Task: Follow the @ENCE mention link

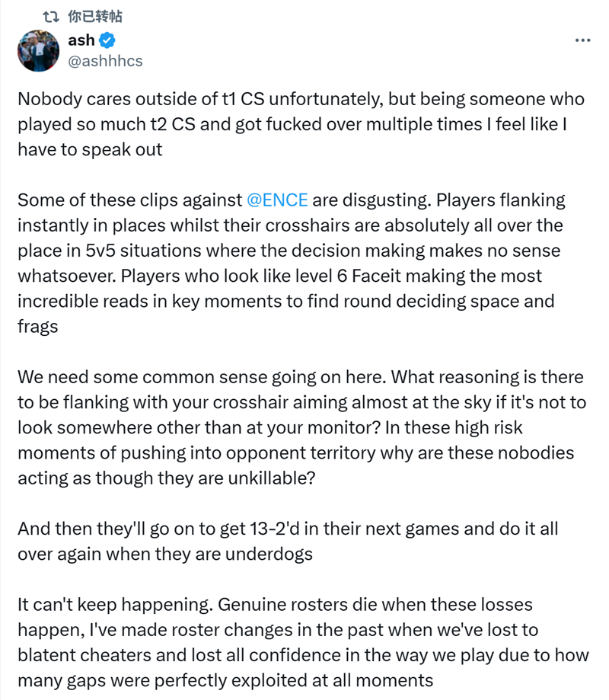Action: tap(277, 200)
